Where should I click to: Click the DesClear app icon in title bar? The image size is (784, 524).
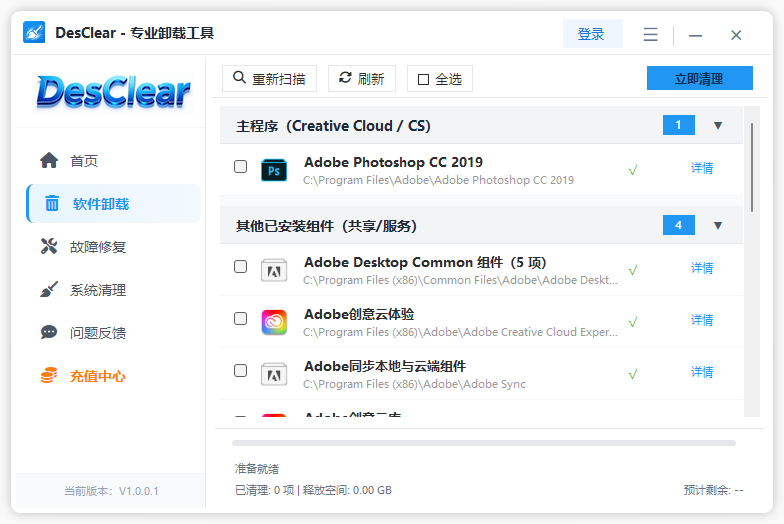click(x=34, y=32)
